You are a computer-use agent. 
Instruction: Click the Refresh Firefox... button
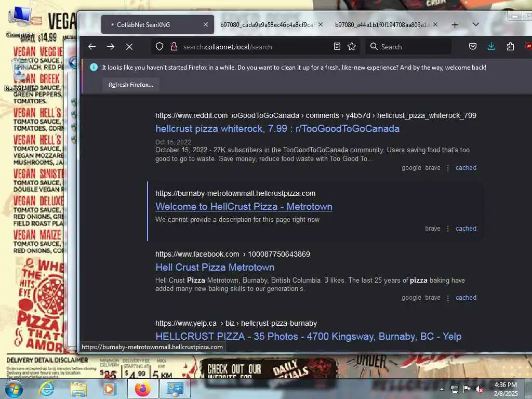[x=130, y=85]
